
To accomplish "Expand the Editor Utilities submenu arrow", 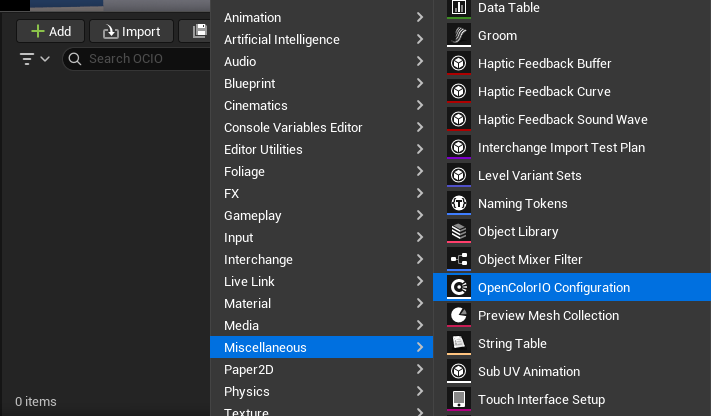I will (x=420, y=149).
